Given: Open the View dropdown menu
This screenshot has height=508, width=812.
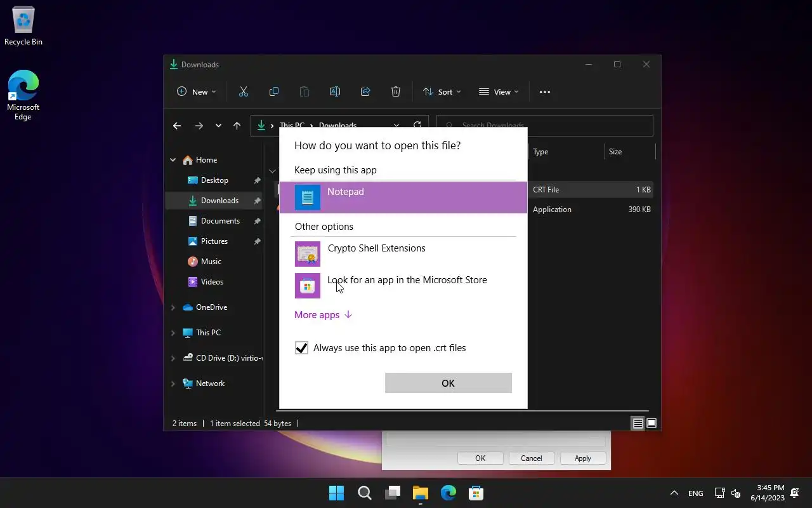Looking at the screenshot, I should (499, 92).
